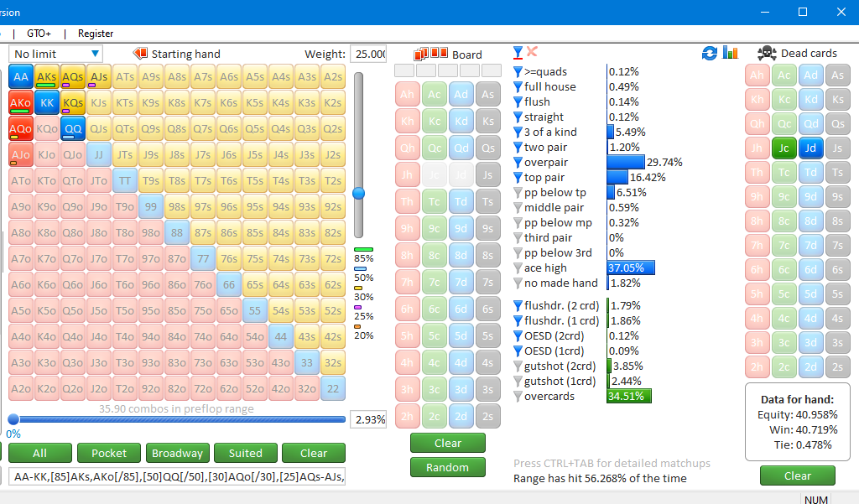
Task: Click the Suited button
Action: click(246, 453)
